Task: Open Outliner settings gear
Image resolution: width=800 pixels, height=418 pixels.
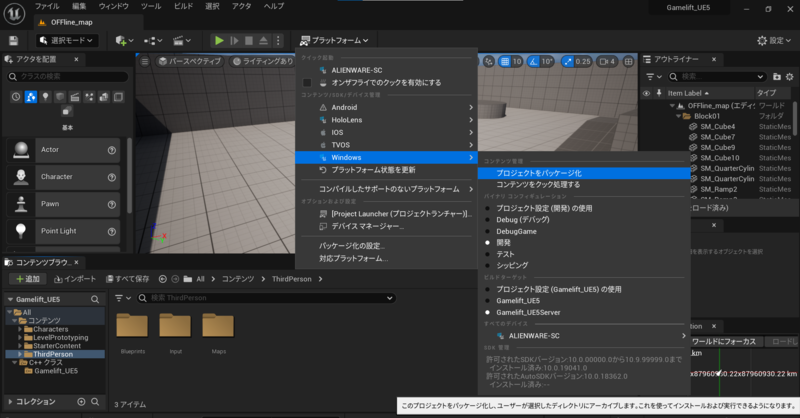Action: click(790, 77)
